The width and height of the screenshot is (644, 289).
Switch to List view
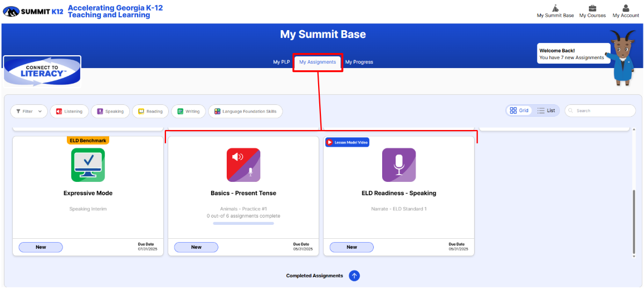point(547,110)
